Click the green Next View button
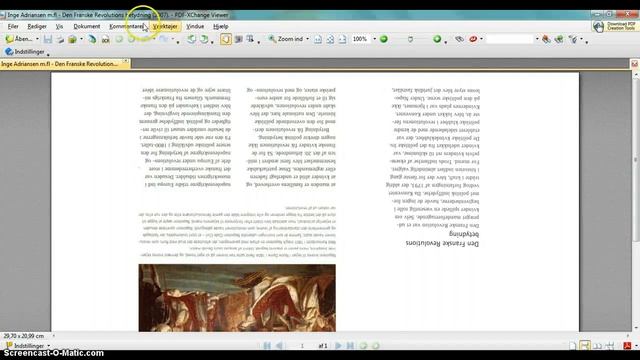640x360 pixels. 376,346
